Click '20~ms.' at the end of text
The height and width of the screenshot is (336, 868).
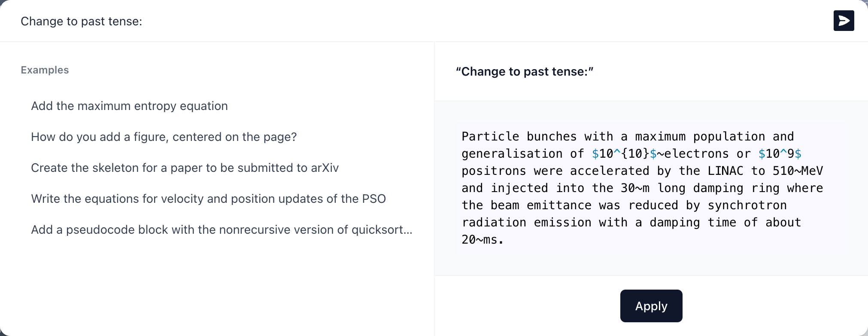click(x=483, y=240)
